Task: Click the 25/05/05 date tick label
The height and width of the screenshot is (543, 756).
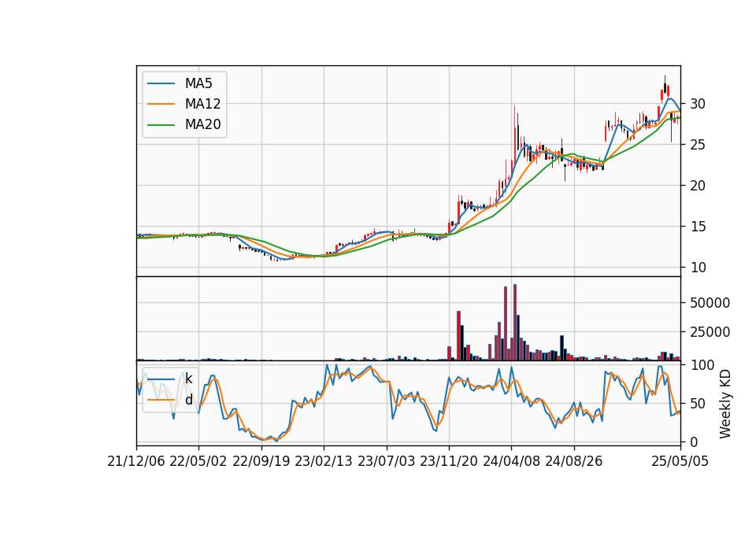Action: 680,462
